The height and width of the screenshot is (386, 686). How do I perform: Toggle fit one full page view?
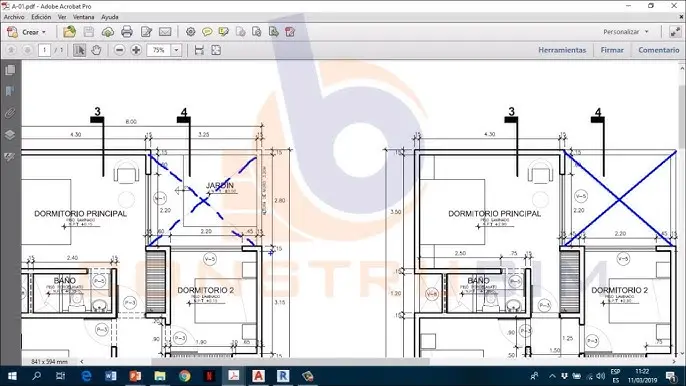216,50
